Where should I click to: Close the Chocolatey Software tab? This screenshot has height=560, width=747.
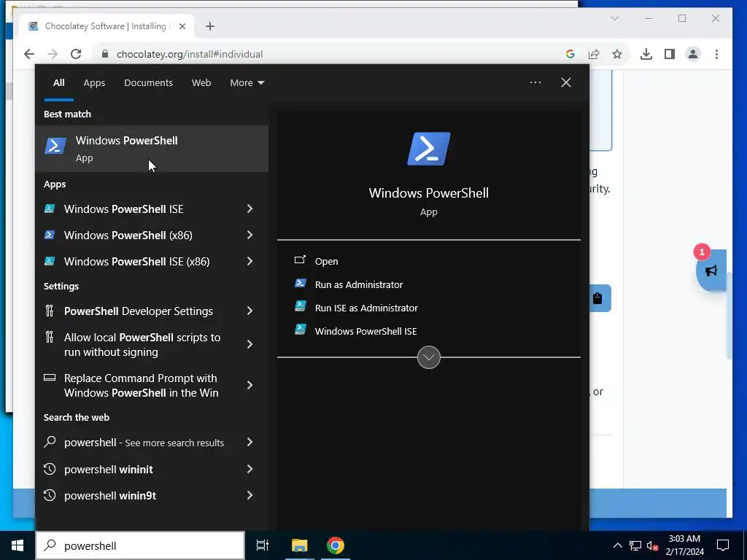pos(182,27)
